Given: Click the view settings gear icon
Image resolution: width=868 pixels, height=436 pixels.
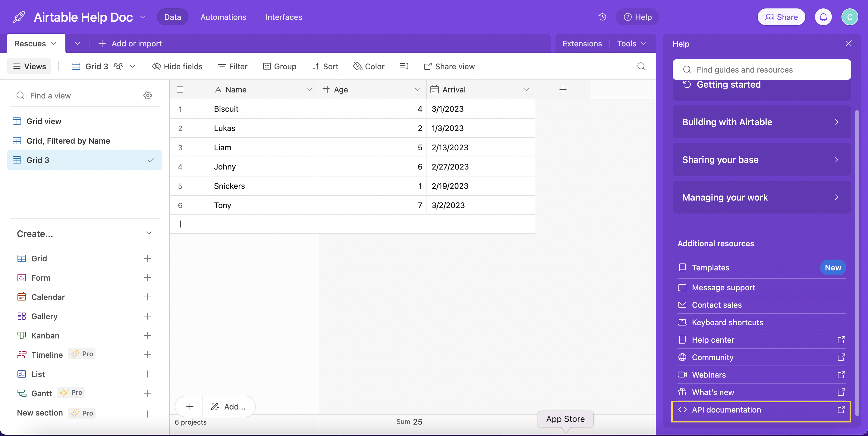Looking at the screenshot, I should [x=148, y=96].
